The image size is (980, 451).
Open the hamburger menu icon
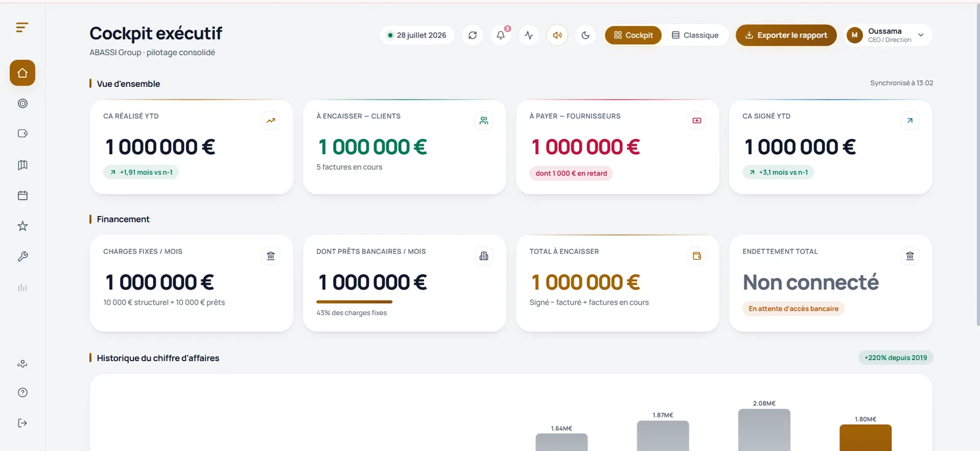(x=22, y=28)
